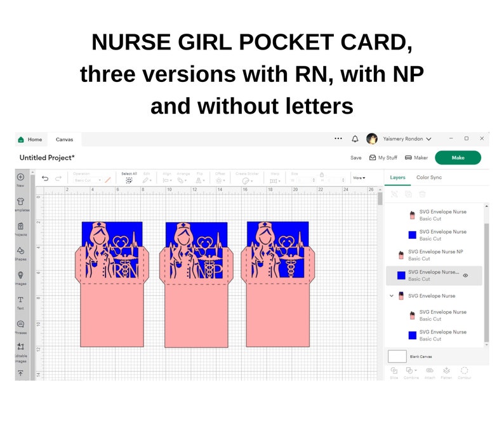
Task: Click the Attach tool
Action: pyautogui.click(x=430, y=373)
